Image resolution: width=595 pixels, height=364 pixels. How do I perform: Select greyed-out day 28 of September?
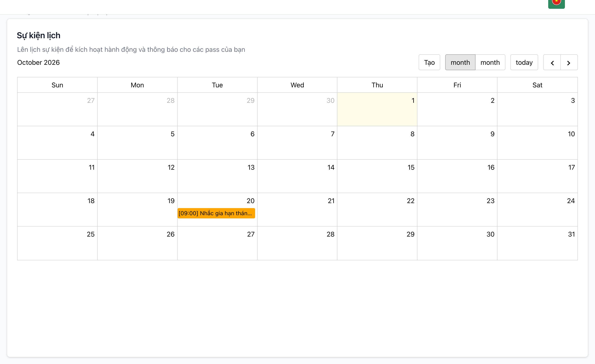coord(170,101)
